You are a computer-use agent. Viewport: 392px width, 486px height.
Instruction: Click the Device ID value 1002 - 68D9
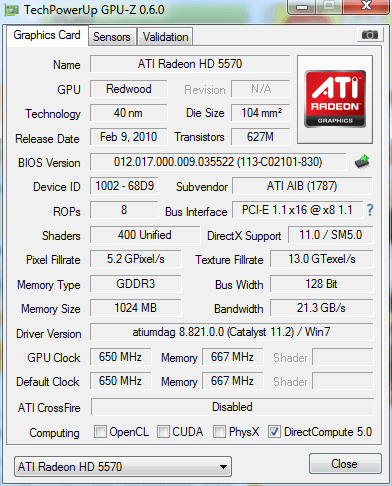[x=124, y=186]
